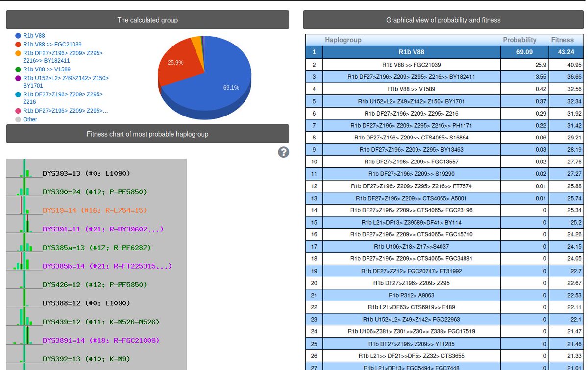Image resolution: width=588 pixels, height=370 pixels.
Task: Select table row ending Z338> FGC17519
Action: coord(444,331)
